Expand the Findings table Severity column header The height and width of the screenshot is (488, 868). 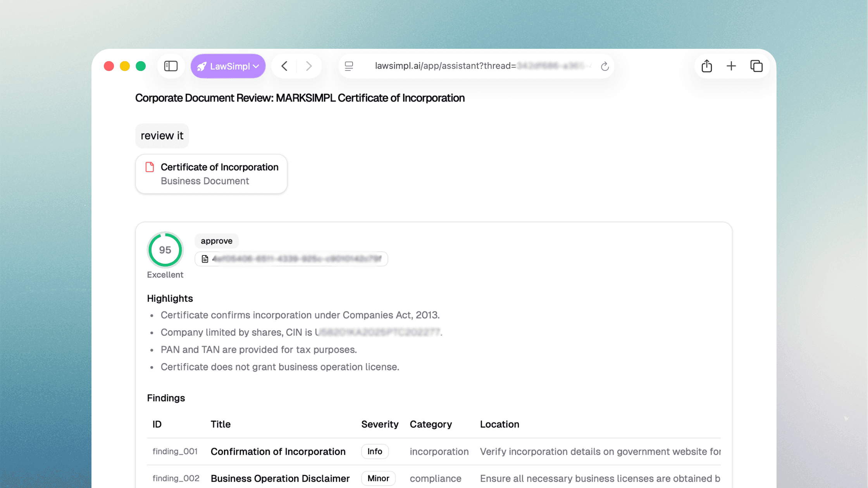pyautogui.click(x=380, y=424)
